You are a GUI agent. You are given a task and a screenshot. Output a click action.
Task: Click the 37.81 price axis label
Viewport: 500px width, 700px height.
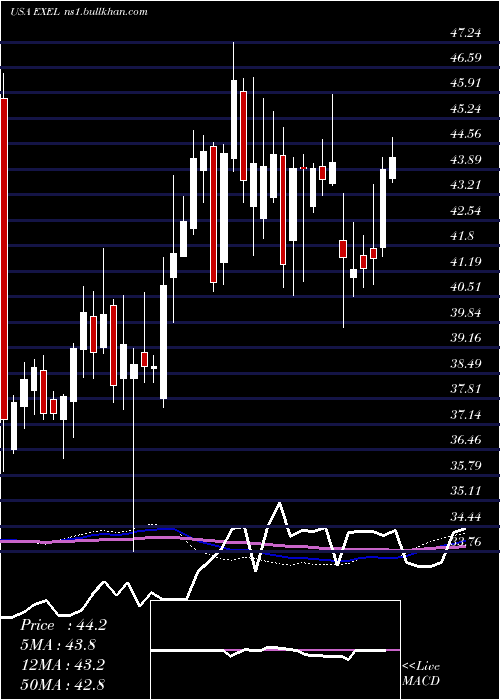(466, 389)
